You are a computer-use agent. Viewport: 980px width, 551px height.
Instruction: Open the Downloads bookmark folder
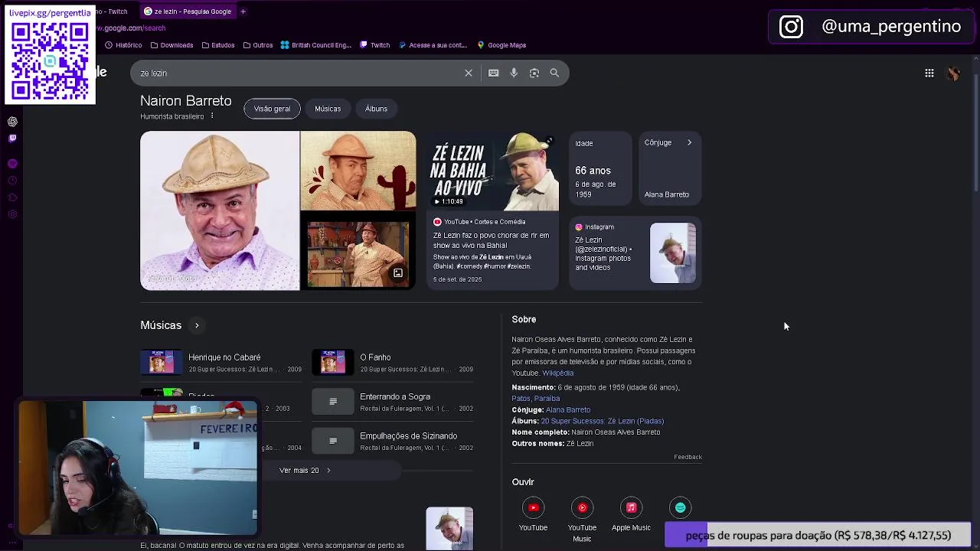pyautogui.click(x=171, y=45)
